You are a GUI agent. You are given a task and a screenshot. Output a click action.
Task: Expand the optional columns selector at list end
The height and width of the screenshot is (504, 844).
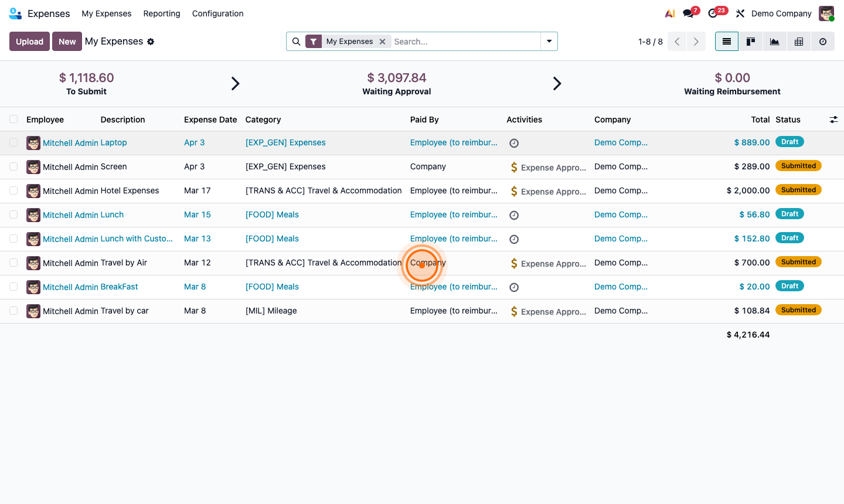pos(834,119)
